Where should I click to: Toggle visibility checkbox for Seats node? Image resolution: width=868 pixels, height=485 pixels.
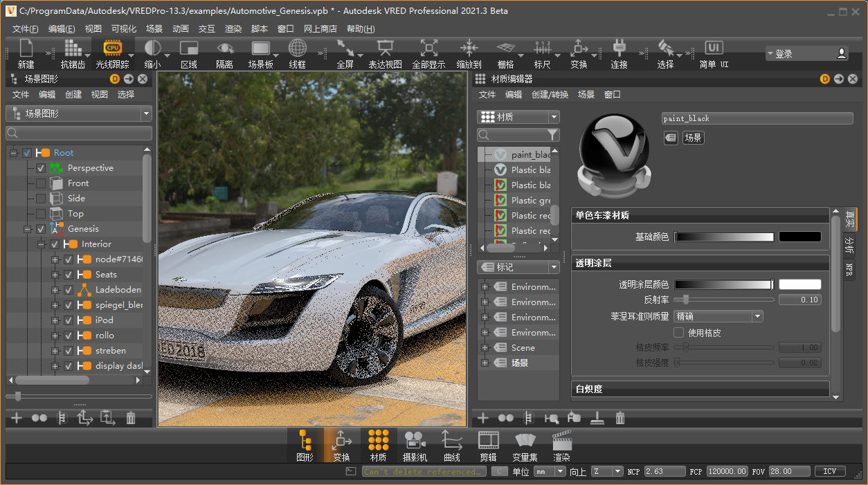pos(69,275)
